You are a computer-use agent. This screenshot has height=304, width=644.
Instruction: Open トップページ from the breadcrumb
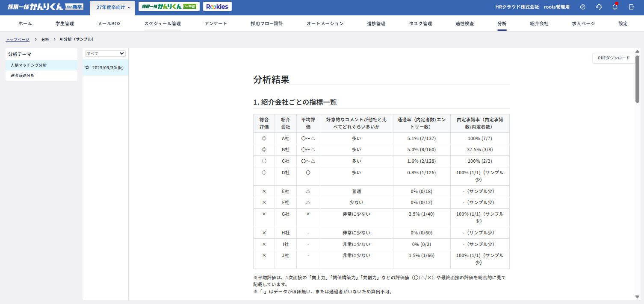(17, 39)
